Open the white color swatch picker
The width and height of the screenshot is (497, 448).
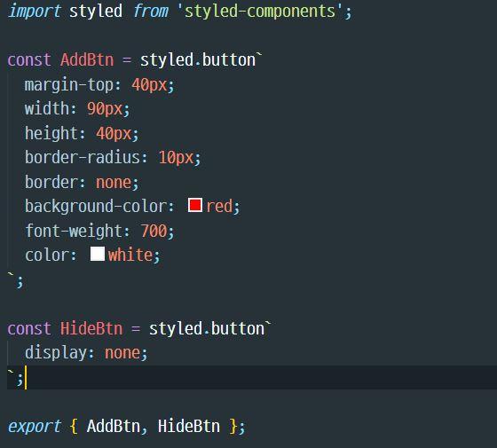pyautogui.click(x=98, y=254)
